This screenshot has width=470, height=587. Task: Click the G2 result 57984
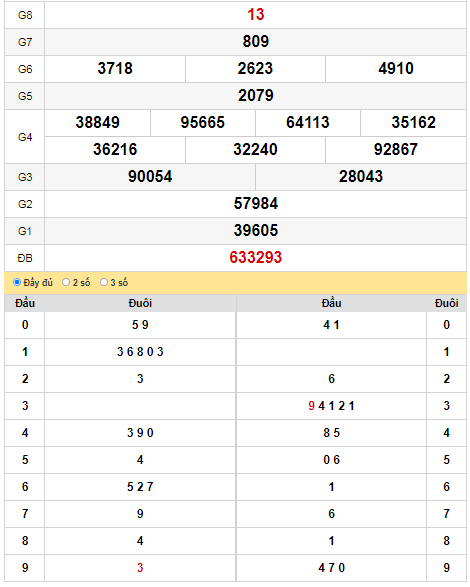(x=255, y=204)
